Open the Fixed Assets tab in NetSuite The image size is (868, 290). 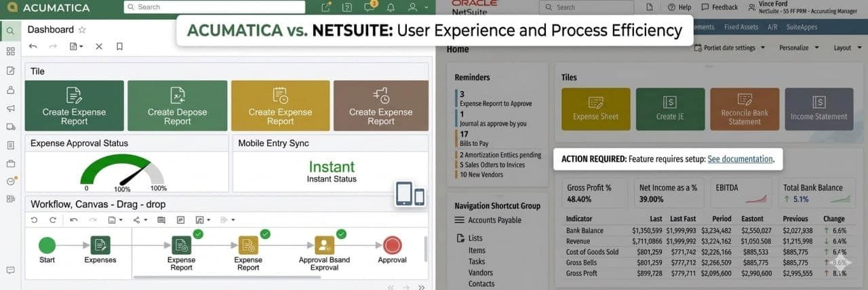[741, 27]
